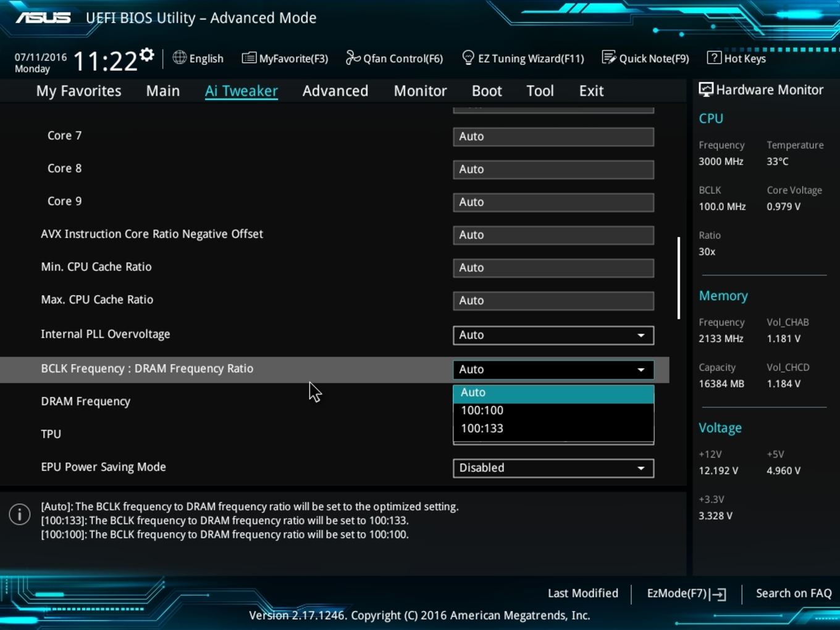Click CPU frequency value 3000 MHz
The image size is (840, 630).
click(x=721, y=161)
